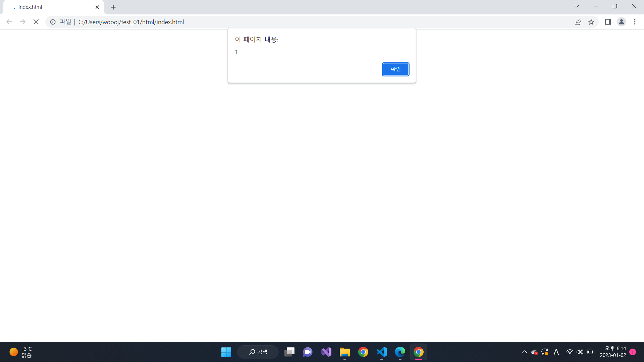Open Chrome three-dot menu
The image size is (644, 362).
click(x=635, y=22)
